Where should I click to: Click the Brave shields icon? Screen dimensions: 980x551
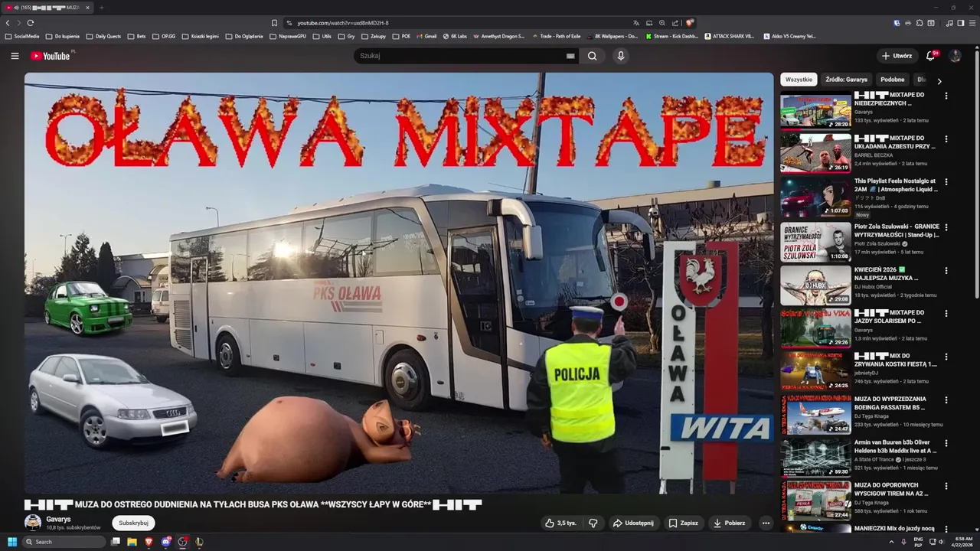tap(690, 23)
